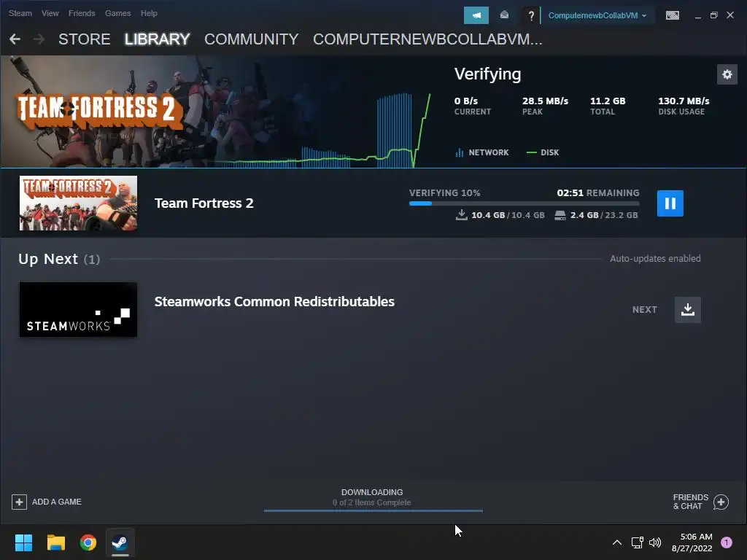Open the View menu
Viewport: 747px width, 560px height.
tap(50, 13)
